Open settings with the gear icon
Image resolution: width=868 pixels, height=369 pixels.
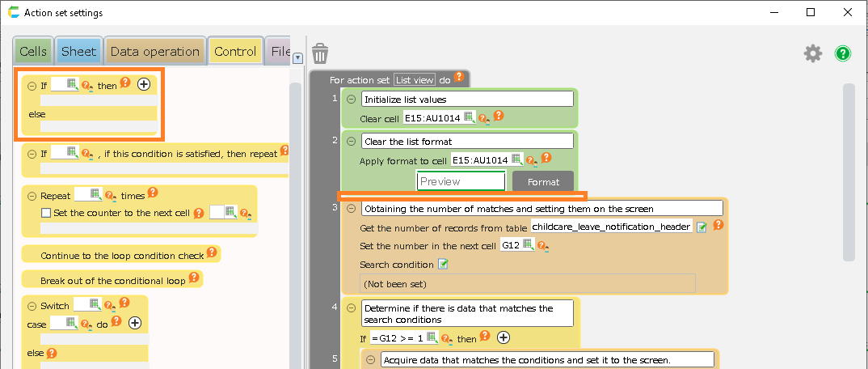tap(812, 53)
